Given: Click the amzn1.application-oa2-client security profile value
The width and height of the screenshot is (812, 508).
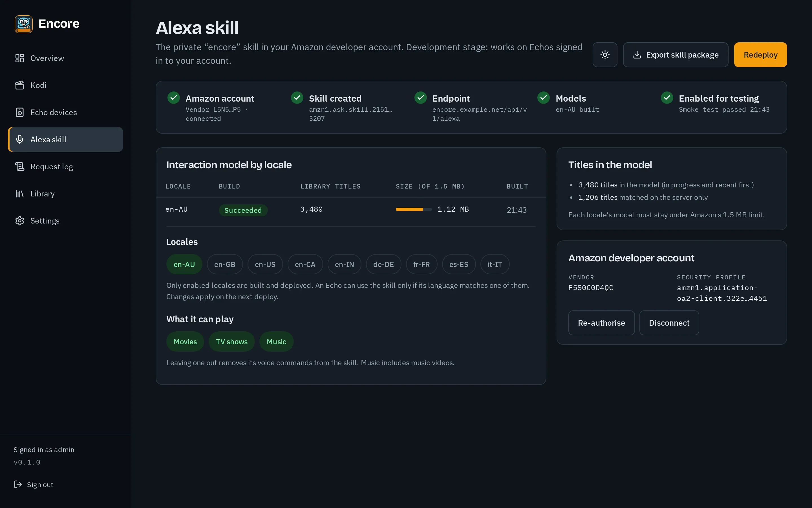Looking at the screenshot, I should [722, 293].
